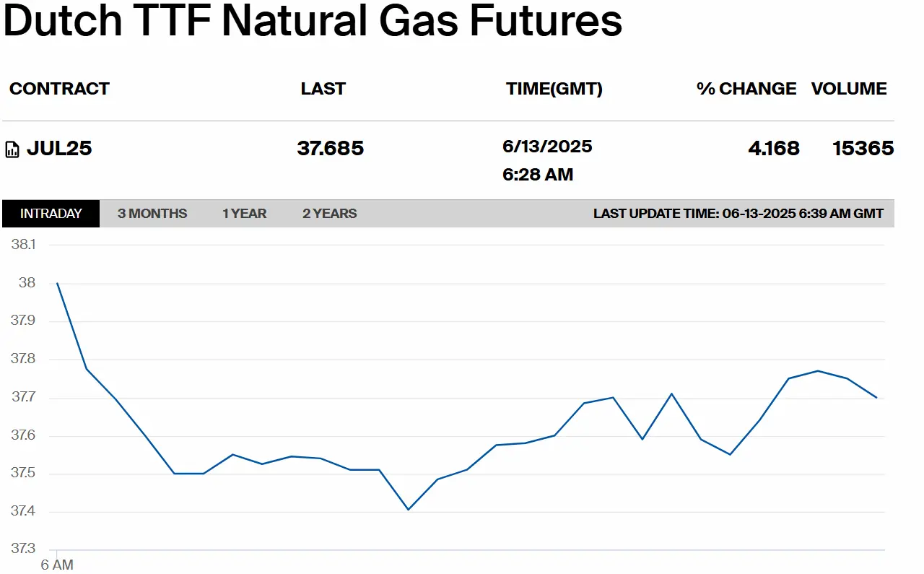Open the 2 YEARS chart view
Viewport: 924px width, 574px height.
point(330,214)
